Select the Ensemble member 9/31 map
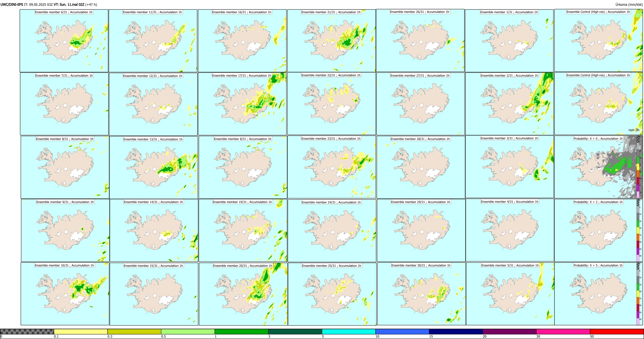The image size is (644, 339). [x=65, y=230]
